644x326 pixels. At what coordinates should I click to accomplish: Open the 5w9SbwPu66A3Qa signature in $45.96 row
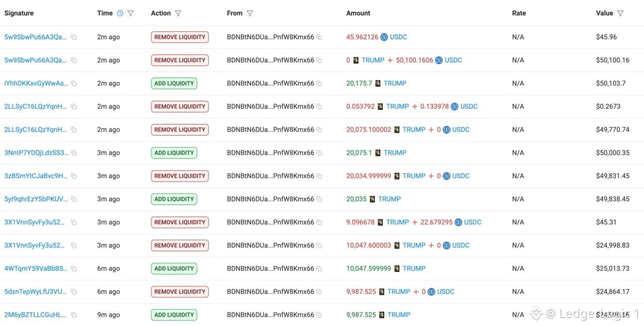point(35,37)
